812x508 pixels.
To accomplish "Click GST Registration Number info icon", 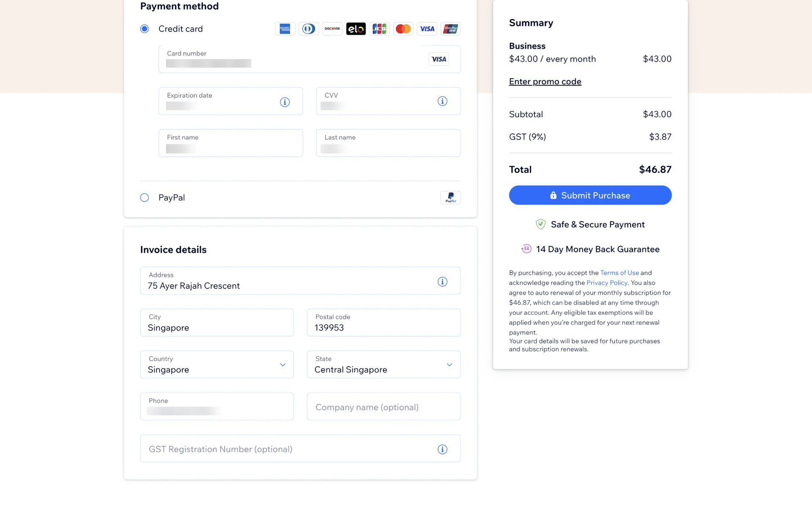I will click(442, 449).
